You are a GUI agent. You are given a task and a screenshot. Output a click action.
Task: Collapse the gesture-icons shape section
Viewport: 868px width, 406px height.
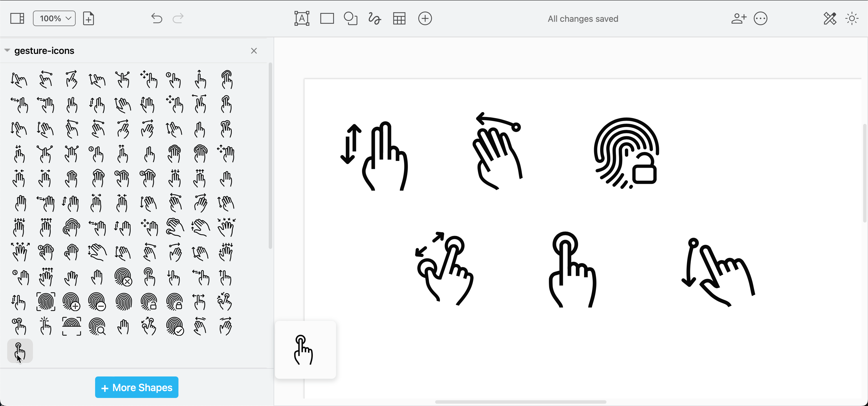pyautogui.click(x=7, y=50)
